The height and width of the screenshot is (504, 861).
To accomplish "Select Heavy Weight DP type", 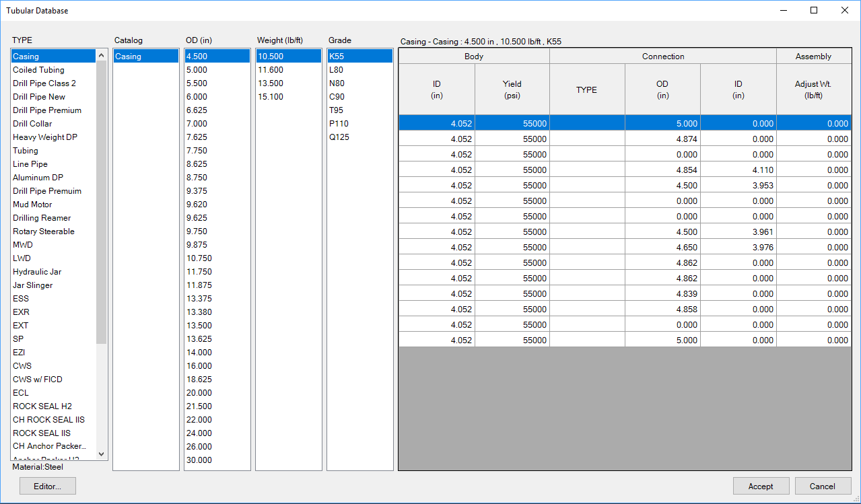I will click(x=44, y=137).
